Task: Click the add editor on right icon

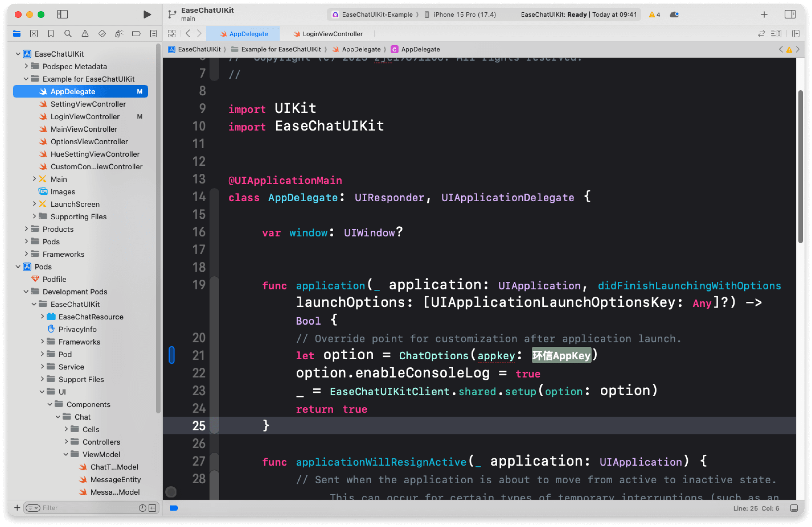Action: click(796, 34)
